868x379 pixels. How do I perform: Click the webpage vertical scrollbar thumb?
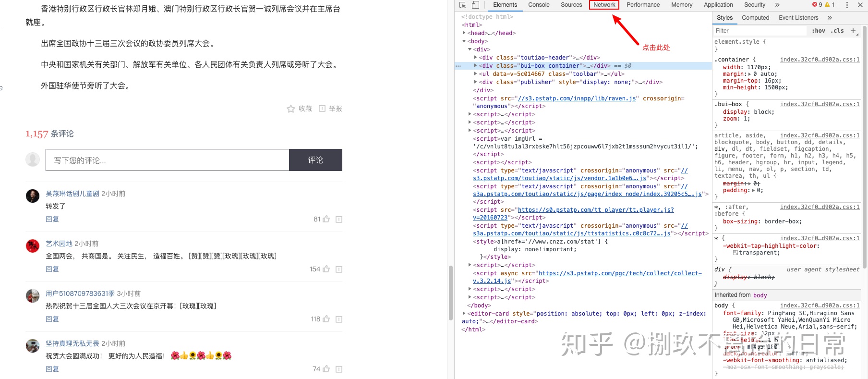tap(450, 293)
